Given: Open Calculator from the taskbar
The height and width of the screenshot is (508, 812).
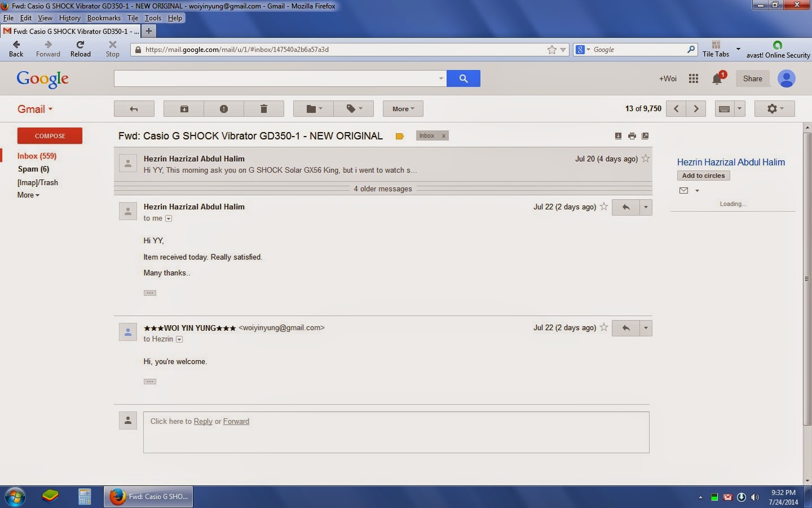Looking at the screenshot, I should [85, 497].
